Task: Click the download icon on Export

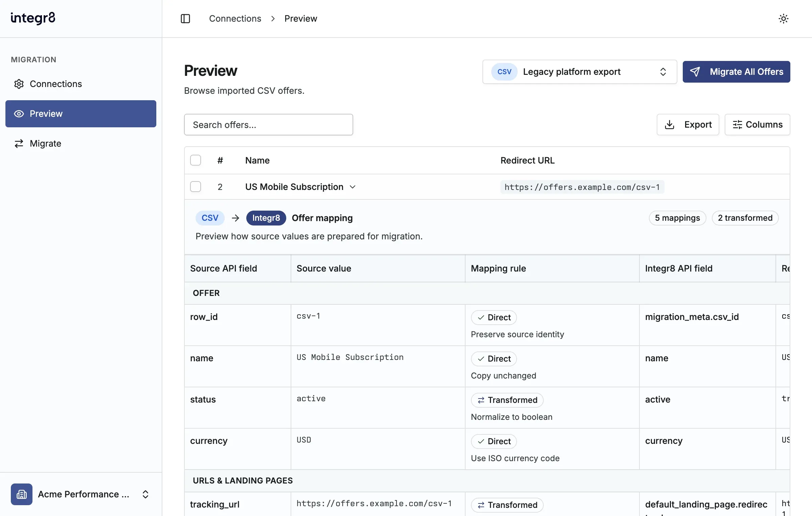Action: tap(670, 125)
